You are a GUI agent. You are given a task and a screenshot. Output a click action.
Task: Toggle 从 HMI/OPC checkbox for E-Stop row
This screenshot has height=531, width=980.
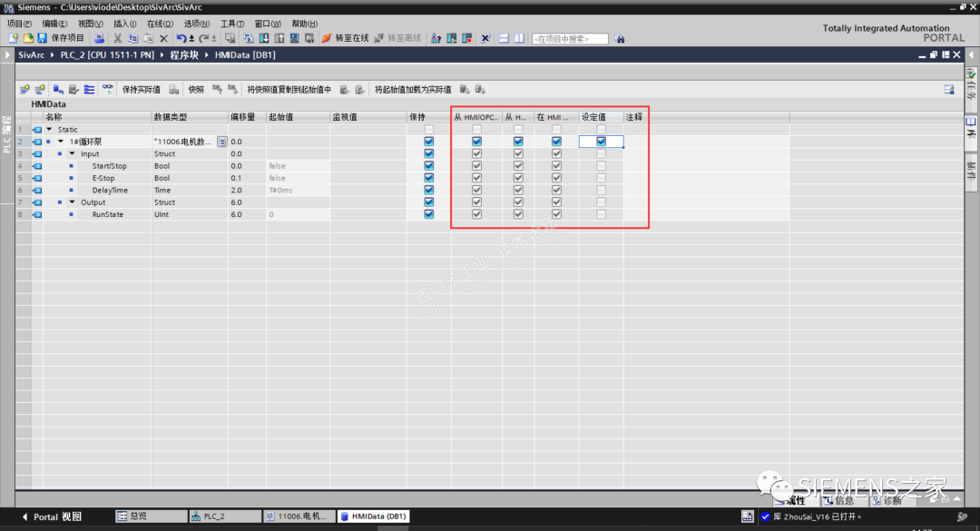477,178
